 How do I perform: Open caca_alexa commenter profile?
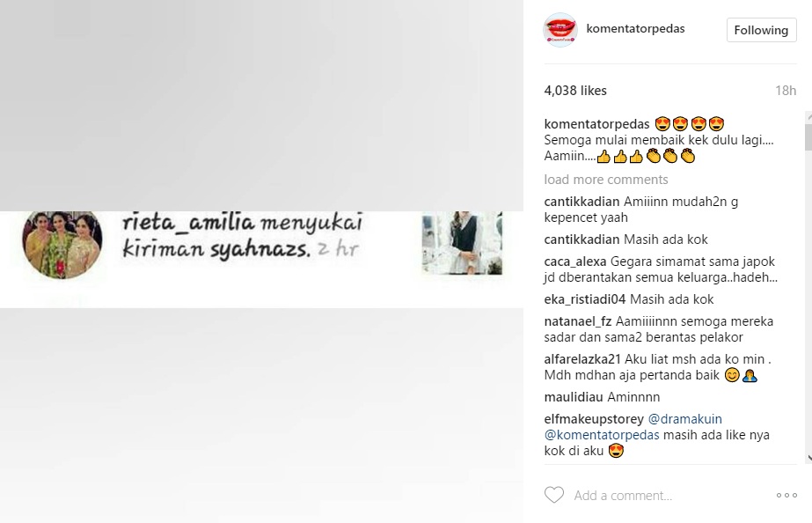coord(574,261)
